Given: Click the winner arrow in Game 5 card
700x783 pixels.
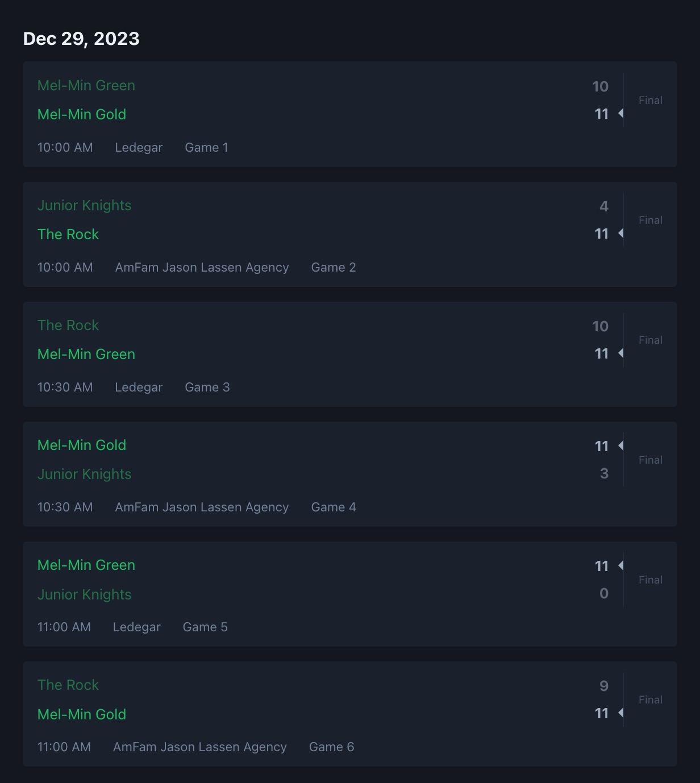Looking at the screenshot, I should [621, 565].
